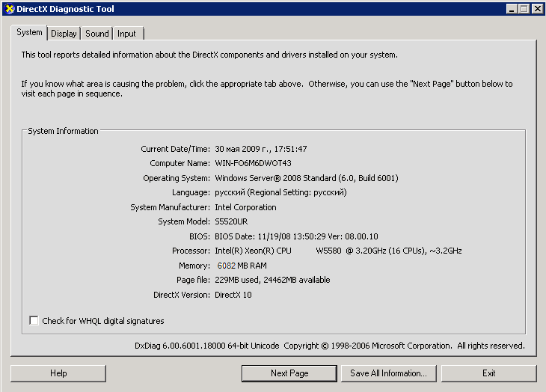Click the Help button
The height and width of the screenshot is (392, 546).
[58, 373]
